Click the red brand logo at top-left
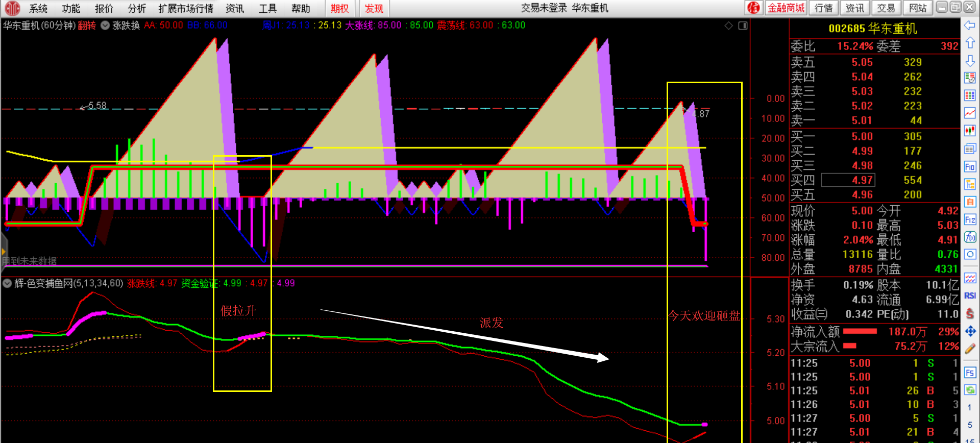980x443 pixels. pyautogui.click(x=12, y=8)
